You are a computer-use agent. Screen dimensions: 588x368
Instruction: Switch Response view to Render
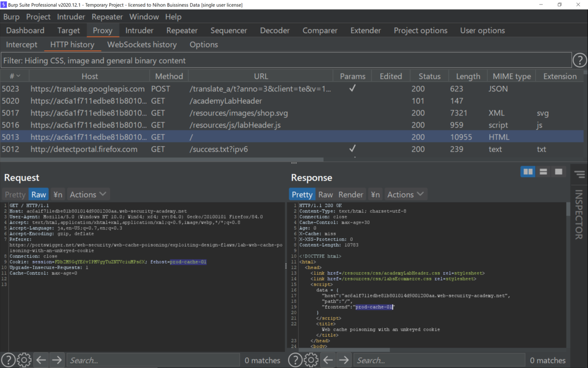[x=351, y=194]
